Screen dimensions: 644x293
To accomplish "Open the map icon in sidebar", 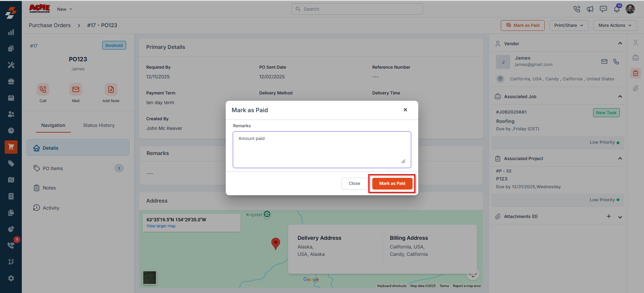I will point(11,180).
